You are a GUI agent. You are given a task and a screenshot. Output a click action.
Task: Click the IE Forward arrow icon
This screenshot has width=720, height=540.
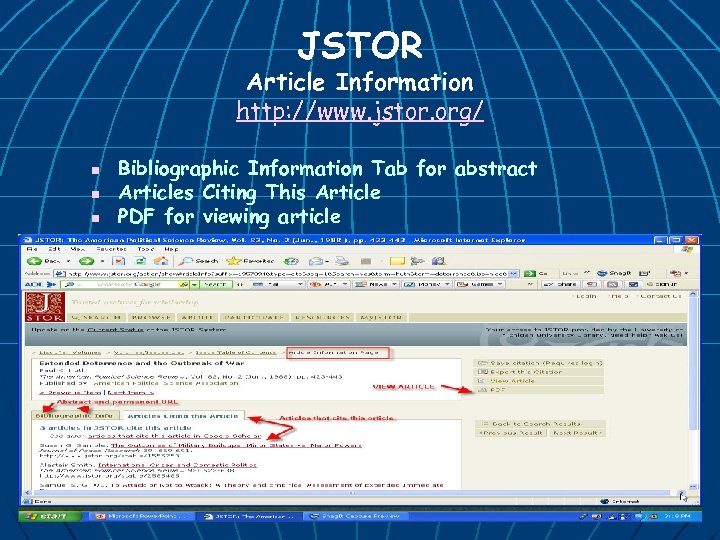click(x=86, y=261)
